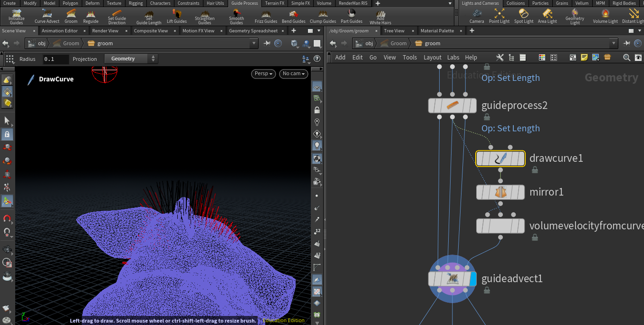Image resolution: width=644 pixels, height=325 pixels.
Task: Choose the Clump Guides shelf tool
Action: [x=323, y=16]
